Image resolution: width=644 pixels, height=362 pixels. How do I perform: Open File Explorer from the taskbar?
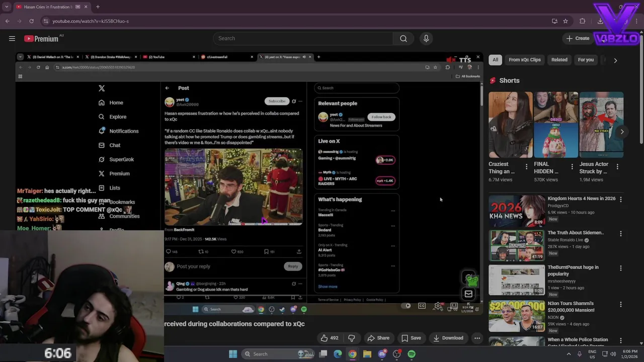click(367, 354)
